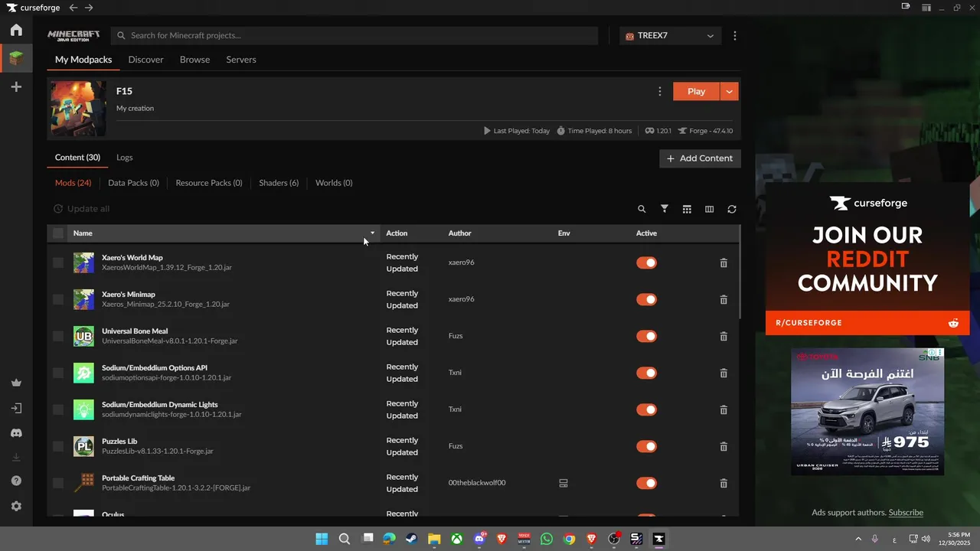Click author xaero96 in World Map row

point(462,262)
